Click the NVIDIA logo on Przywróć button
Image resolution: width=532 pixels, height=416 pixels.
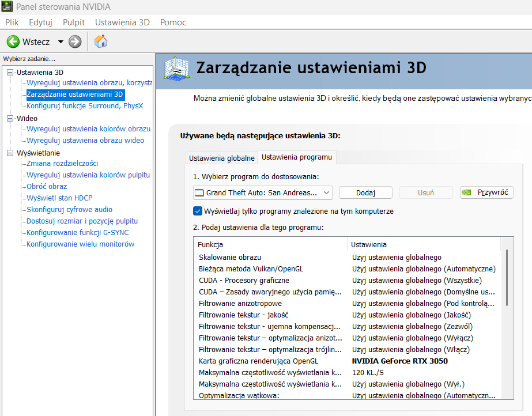(x=466, y=192)
